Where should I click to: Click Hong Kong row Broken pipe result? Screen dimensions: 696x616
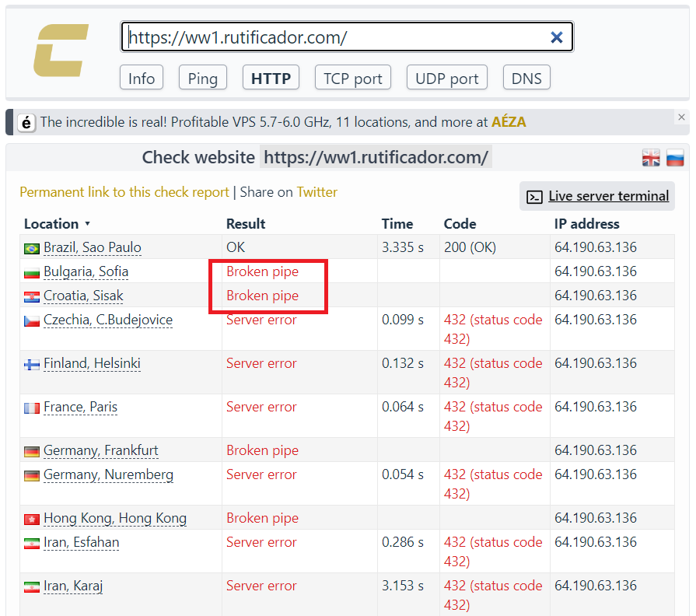coord(262,518)
